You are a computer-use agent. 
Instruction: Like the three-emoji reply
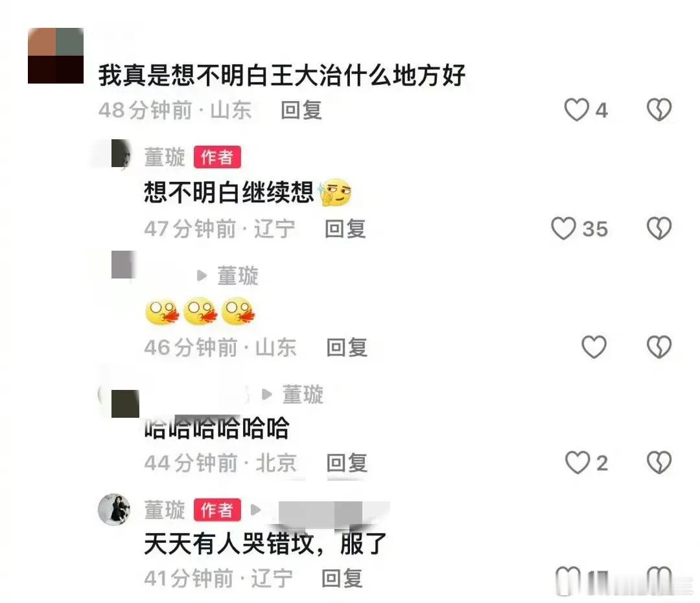(x=594, y=347)
